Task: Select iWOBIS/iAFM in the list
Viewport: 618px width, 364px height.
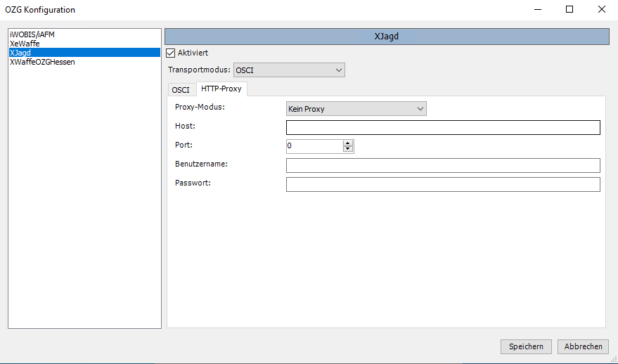Action: click(x=32, y=34)
